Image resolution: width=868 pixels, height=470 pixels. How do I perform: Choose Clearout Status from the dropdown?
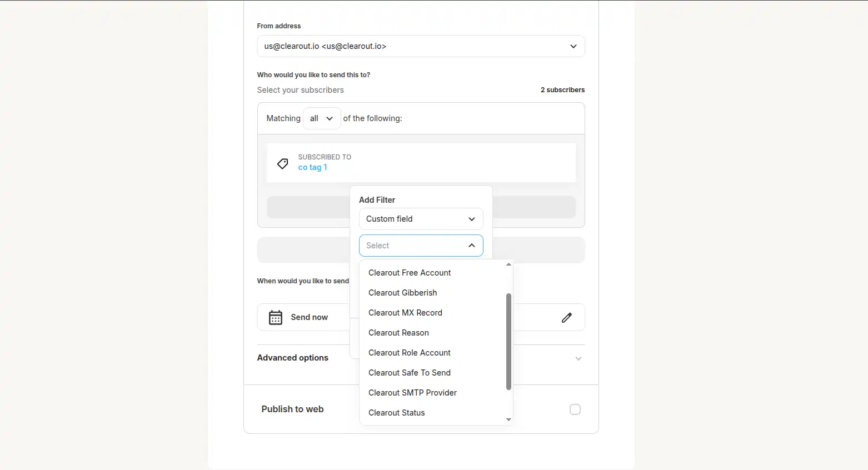click(x=396, y=412)
